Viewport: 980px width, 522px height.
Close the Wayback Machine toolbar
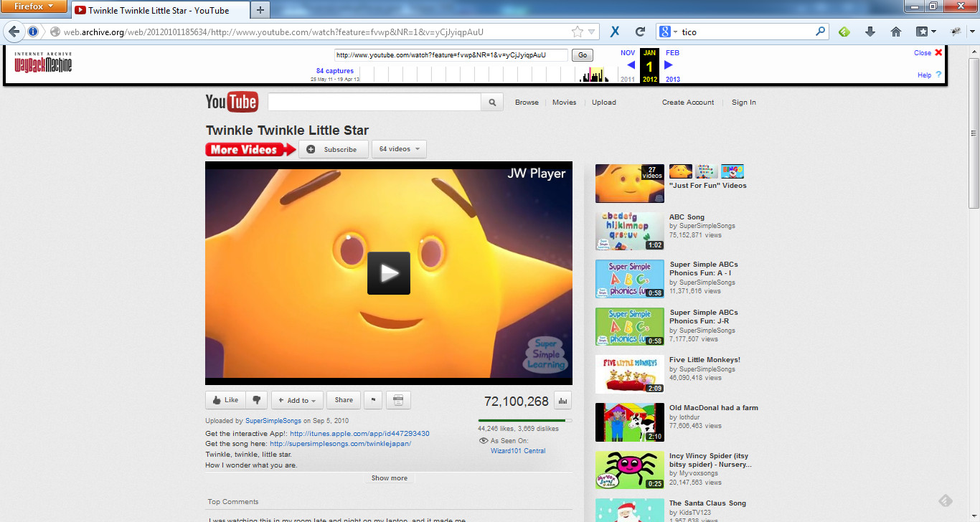pyautogui.click(x=928, y=52)
